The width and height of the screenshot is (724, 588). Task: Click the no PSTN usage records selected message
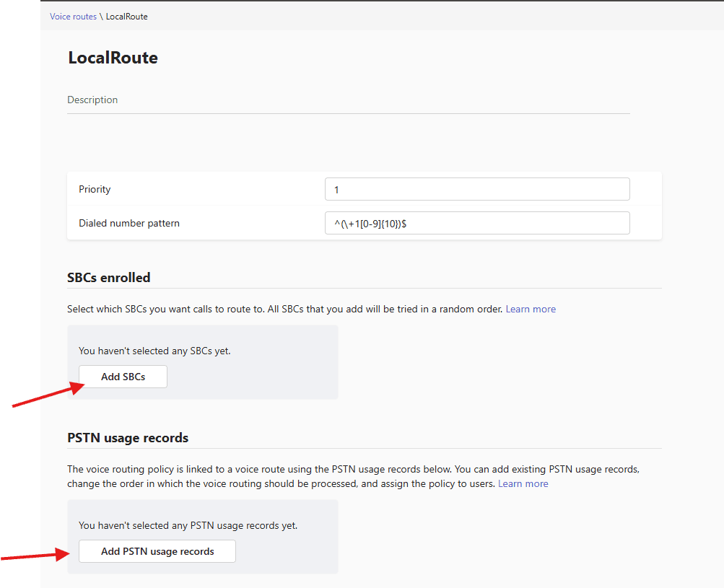point(188,526)
